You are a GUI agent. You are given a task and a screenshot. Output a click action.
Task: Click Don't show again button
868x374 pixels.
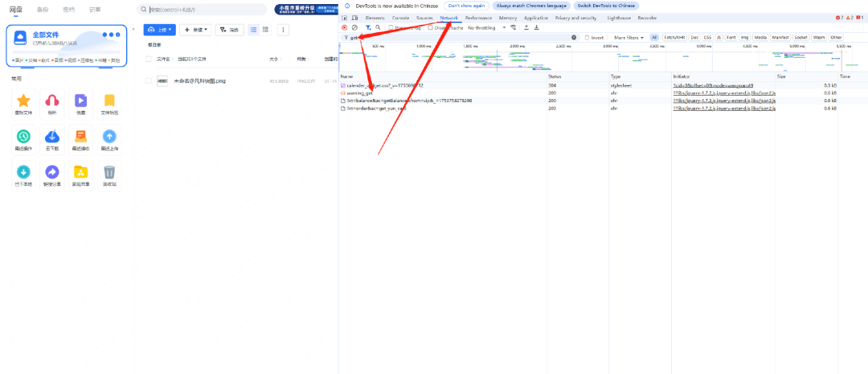click(465, 6)
